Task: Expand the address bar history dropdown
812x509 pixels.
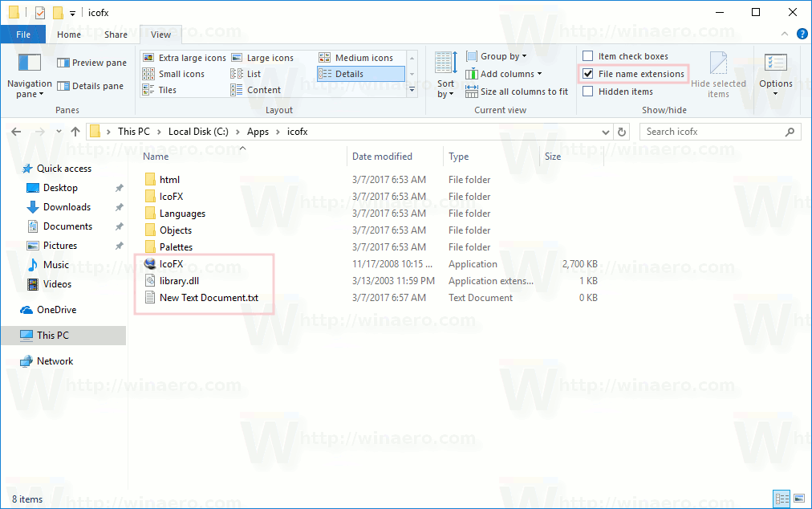Action: (x=606, y=131)
